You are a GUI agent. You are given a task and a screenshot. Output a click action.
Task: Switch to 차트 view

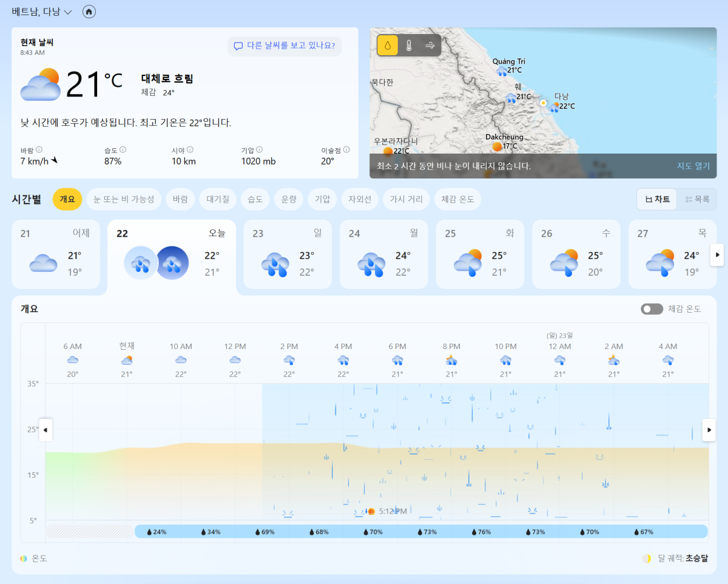click(658, 199)
